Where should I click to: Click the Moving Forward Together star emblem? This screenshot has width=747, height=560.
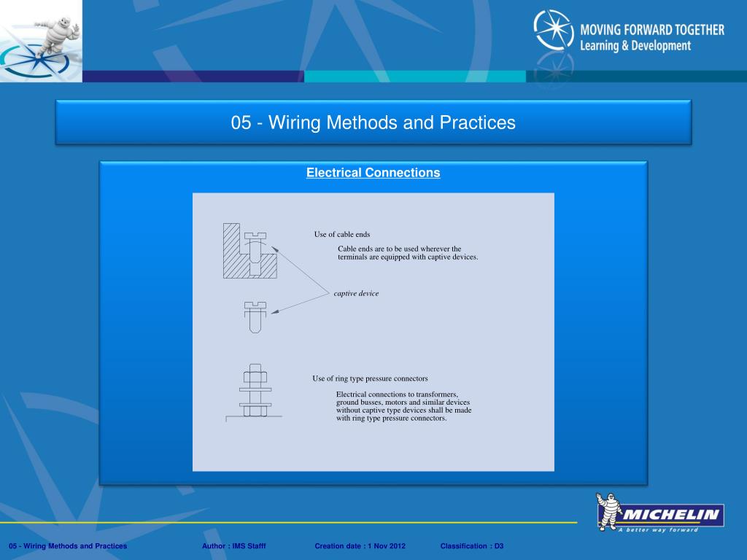(554, 30)
